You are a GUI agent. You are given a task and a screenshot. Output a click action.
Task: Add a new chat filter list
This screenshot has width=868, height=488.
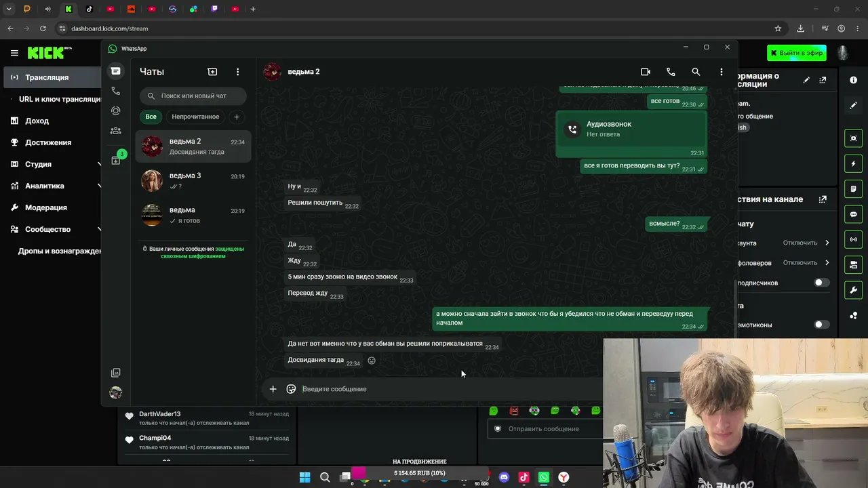click(237, 117)
